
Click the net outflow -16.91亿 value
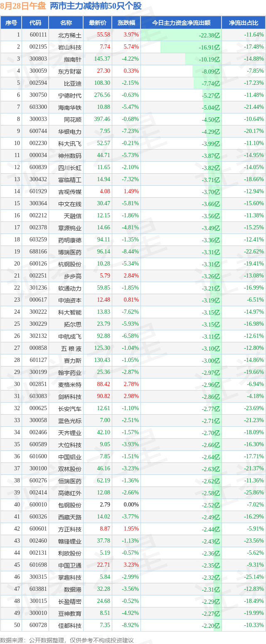tap(209, 48)
